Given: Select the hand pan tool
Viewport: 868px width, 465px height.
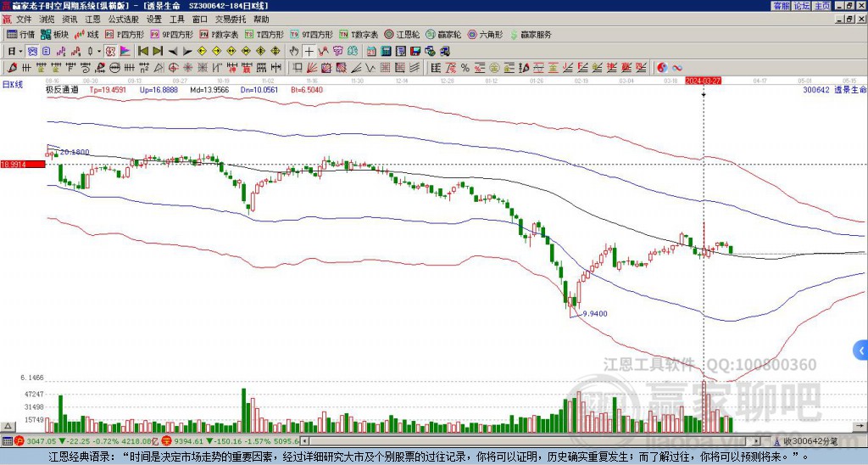Looking at the screenshot, I should pos(294,51).
